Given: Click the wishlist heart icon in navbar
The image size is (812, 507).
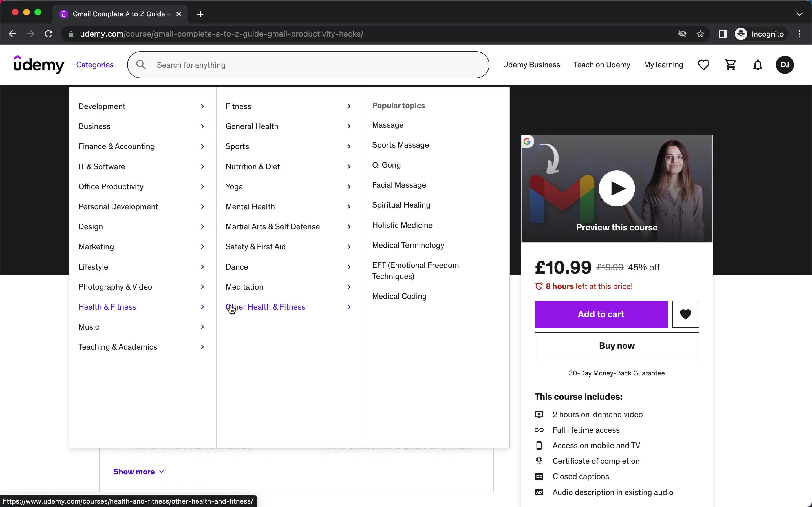Looking at the screenshot, I should click(x=704, y=65).
